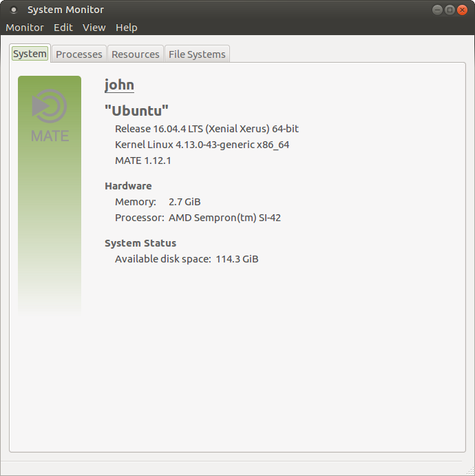Screen dimensions: 475x476
Task: Switch to the File Systems tab
Action: click(197, 54)
